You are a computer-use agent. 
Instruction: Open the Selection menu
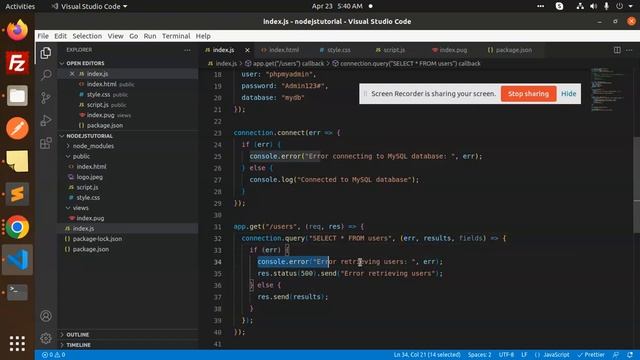[x=87, y=36]
